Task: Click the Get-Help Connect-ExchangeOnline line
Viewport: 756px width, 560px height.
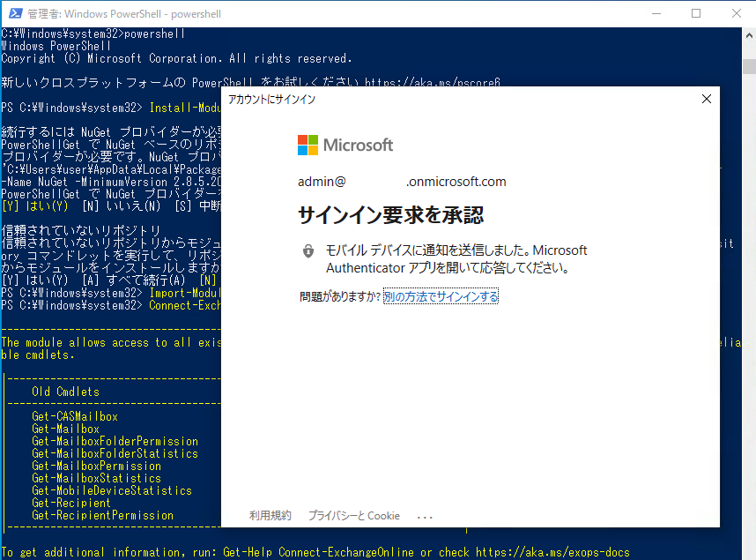Action: tap(315, 552)
